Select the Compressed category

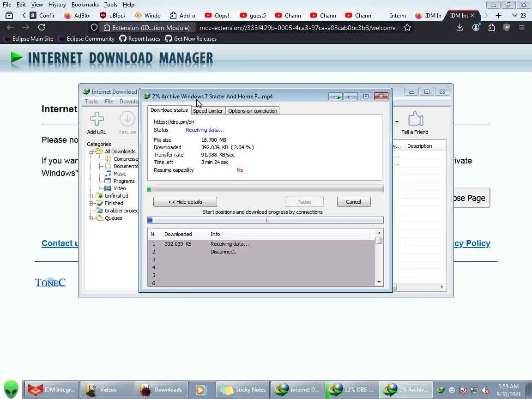126,159
